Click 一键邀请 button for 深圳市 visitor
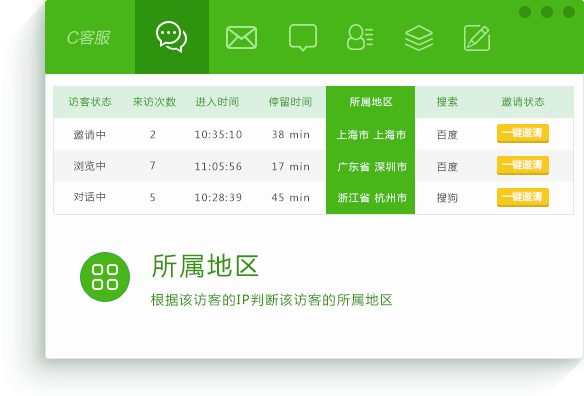Screen dimensions: 584x396 pos(523,165)
